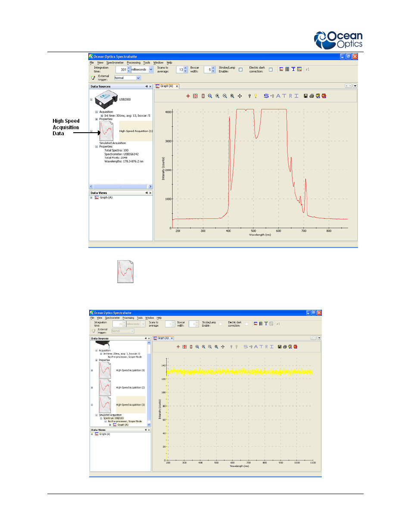Toggle Electric dark correction checkbox in the upper window
The width and height of the screenshot is (411, 532).
click(271, 69)
